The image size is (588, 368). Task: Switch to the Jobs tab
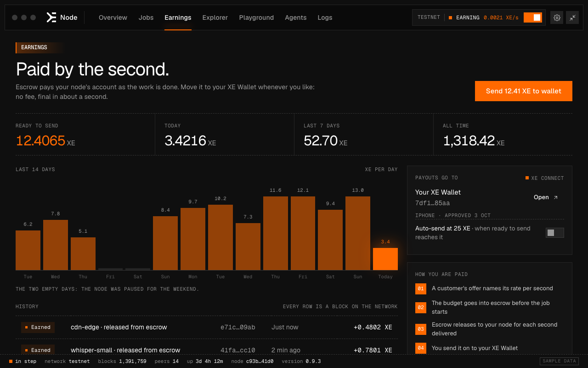[x=146, y=17]
